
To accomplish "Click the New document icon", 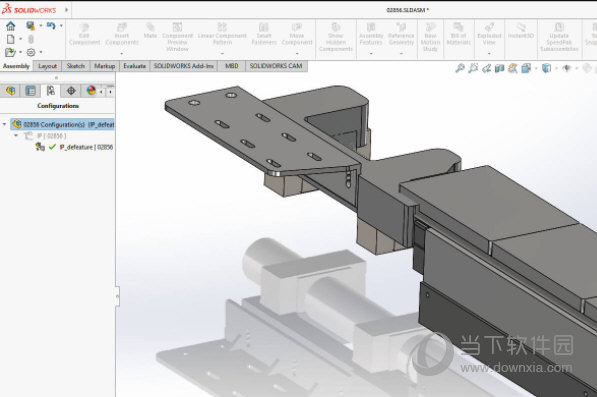I will [x=11, y=39].
